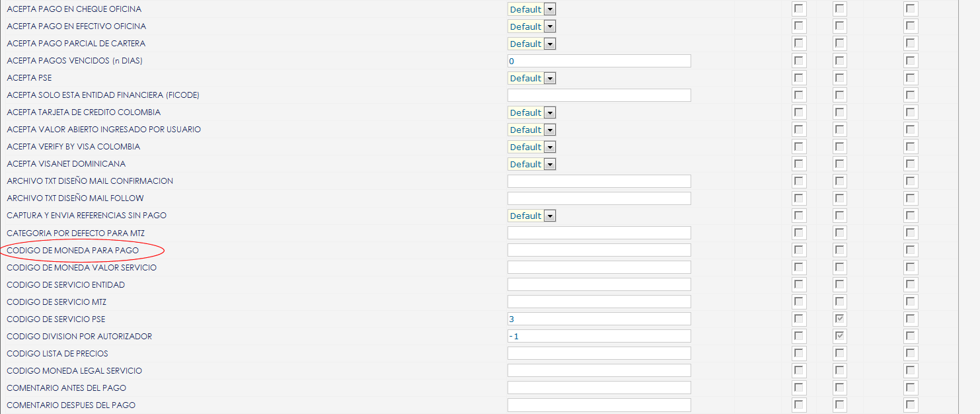The image size is (980, 414).
Task: Click the ARCHIVO TXT DISEÑO MAIL CONFIRMACION field
Action: pyautogui.click(x=599, y=181)
